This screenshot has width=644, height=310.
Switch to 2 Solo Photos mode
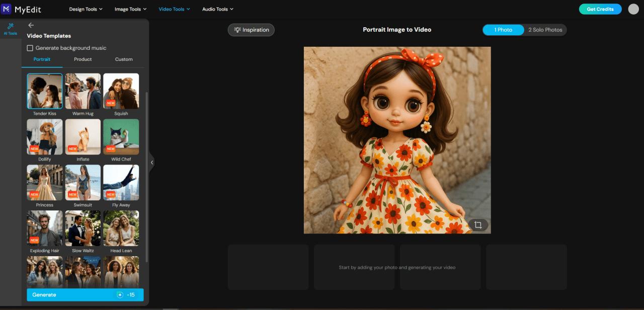pos(545,30)
